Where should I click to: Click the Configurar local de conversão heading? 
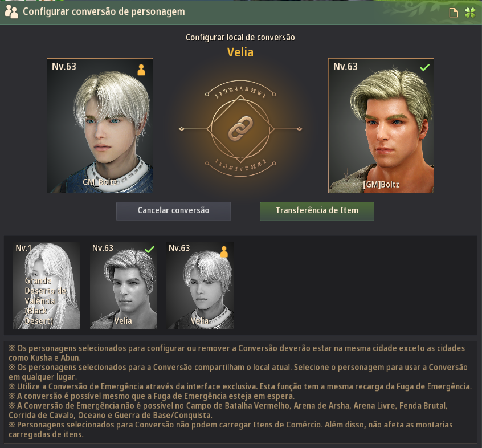coord(240,38)
